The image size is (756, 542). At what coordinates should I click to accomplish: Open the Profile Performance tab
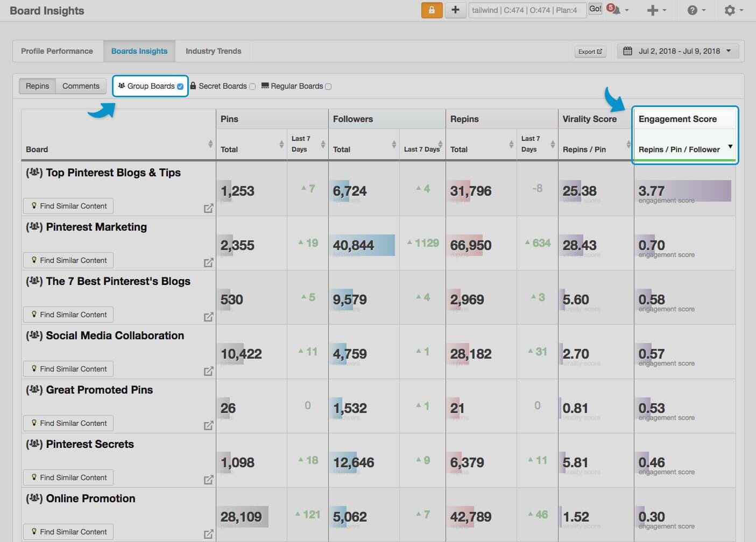coord(57,51)
